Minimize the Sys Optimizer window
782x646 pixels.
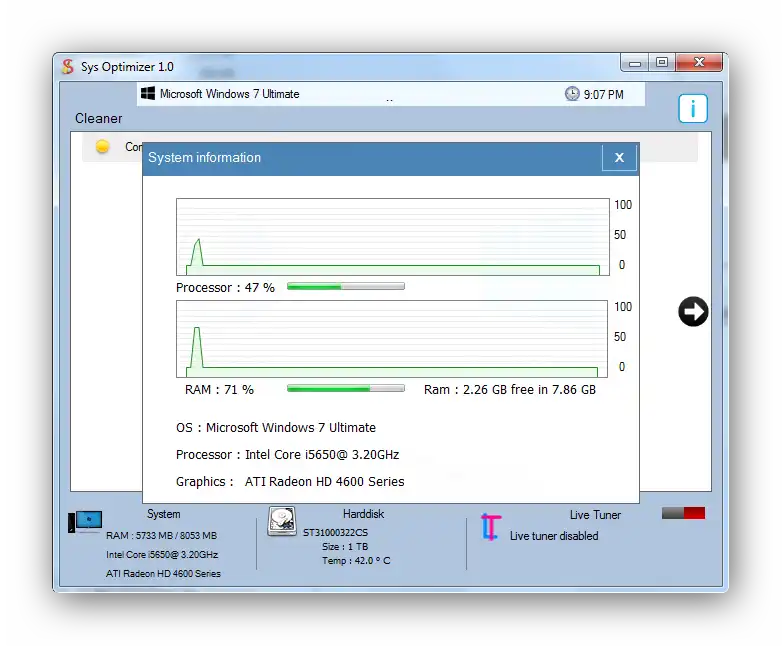[634, 63]
